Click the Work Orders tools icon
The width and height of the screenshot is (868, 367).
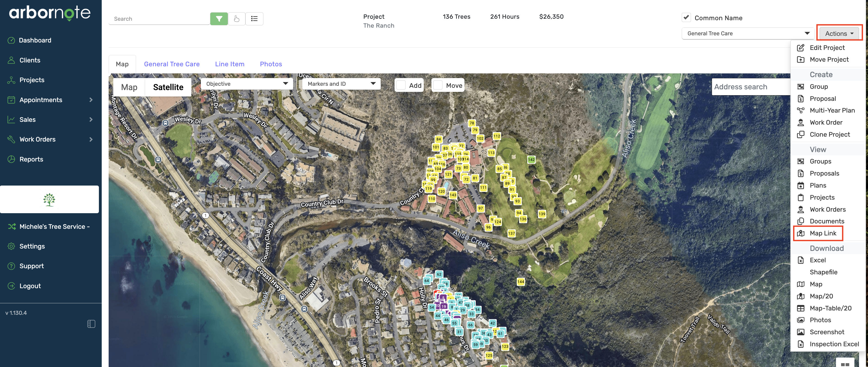click(11, 139)
